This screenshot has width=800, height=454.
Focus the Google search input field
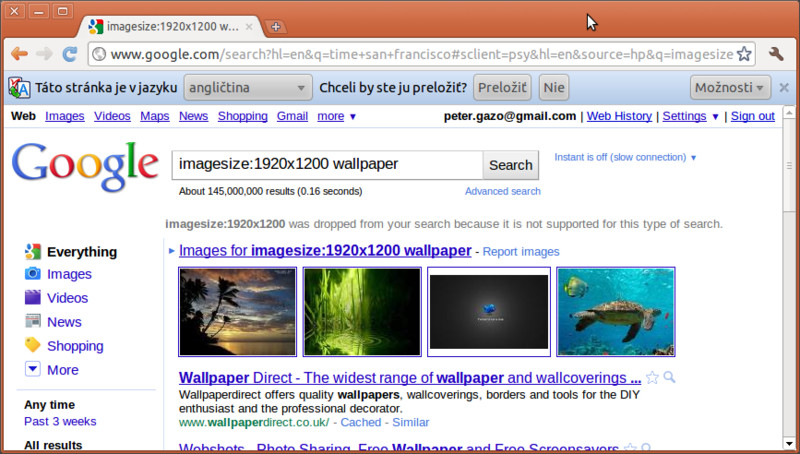coord(328,165)
